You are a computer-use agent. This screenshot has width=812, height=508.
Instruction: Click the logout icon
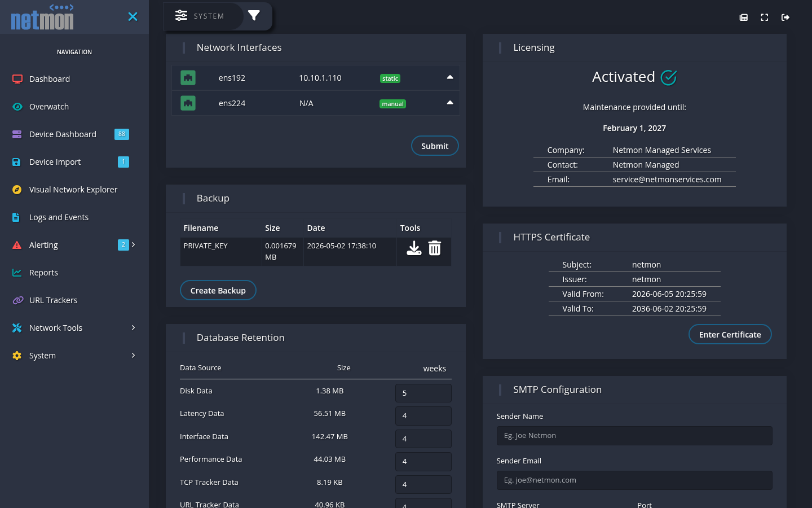point(785,17)
